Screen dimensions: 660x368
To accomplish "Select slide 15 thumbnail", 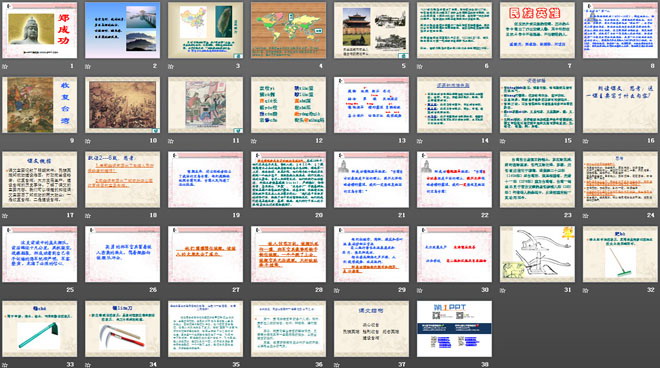I will coord(537,105).
